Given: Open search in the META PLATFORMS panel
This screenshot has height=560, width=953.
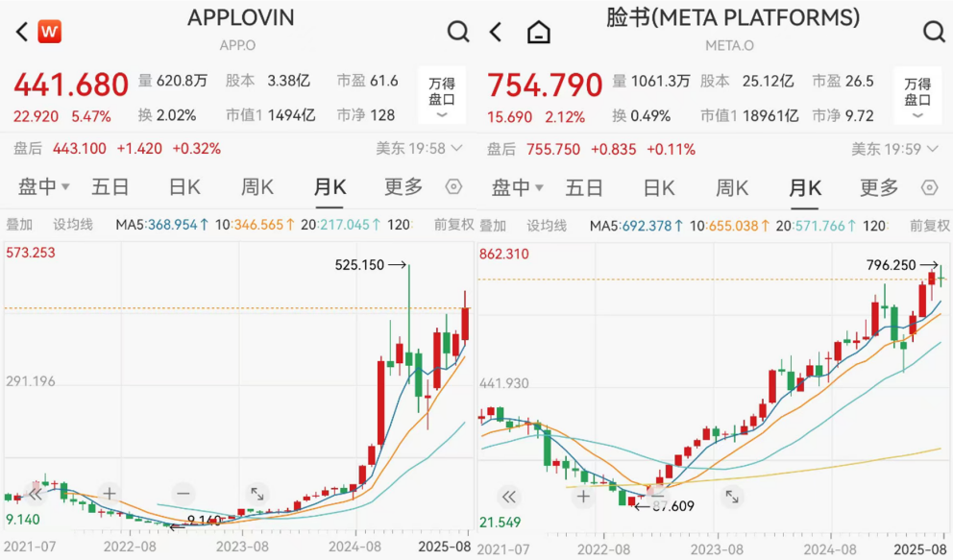Looking at the screenshot, I should tap(934, 31).
